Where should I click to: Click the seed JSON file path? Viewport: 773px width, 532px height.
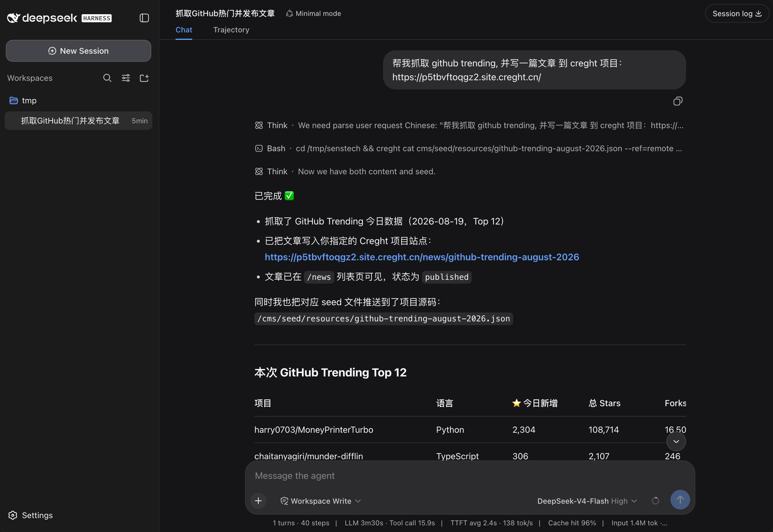click(383, 318)
